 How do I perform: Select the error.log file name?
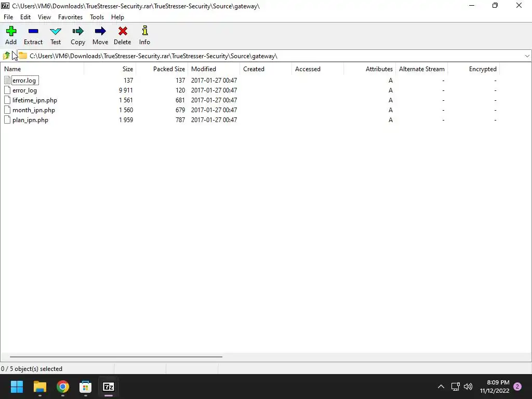24,81
